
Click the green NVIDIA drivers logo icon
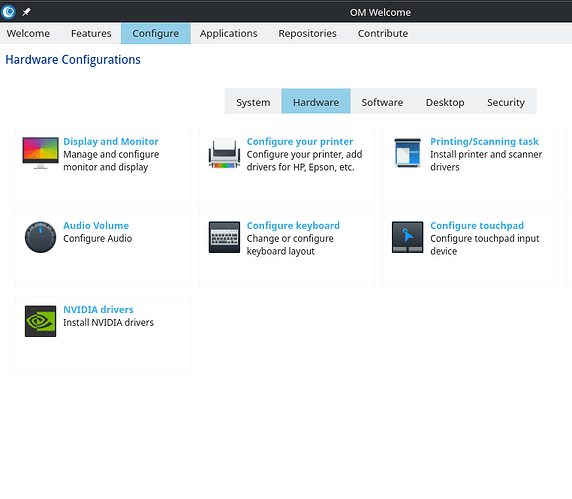tap(40, 321)
